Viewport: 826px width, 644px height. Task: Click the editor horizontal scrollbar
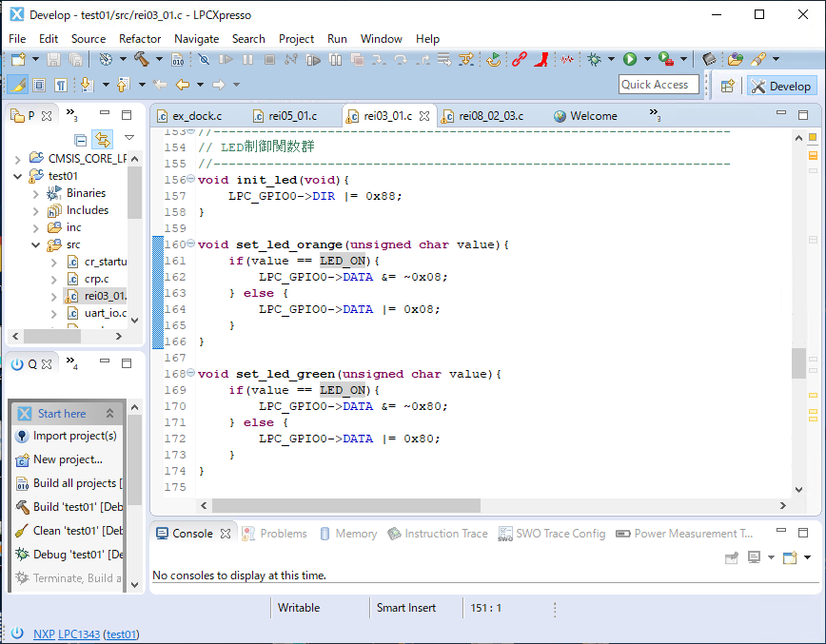[x=346, y=506]
